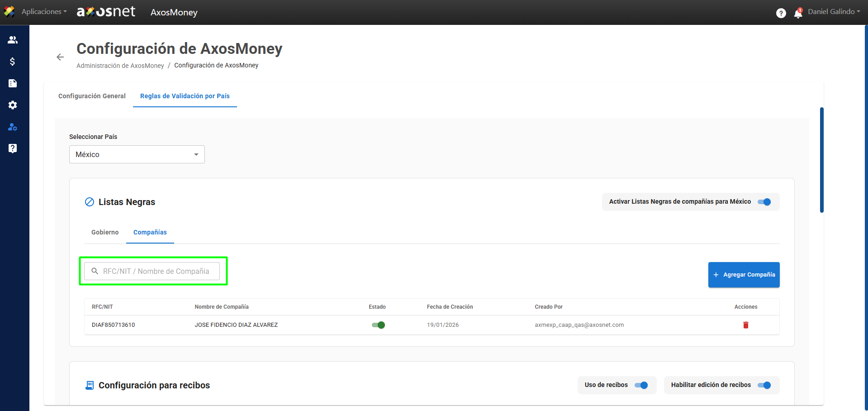Switch to the Gobierno tab
This screenshot has height=411, width=868.
[x=105, y=232]
